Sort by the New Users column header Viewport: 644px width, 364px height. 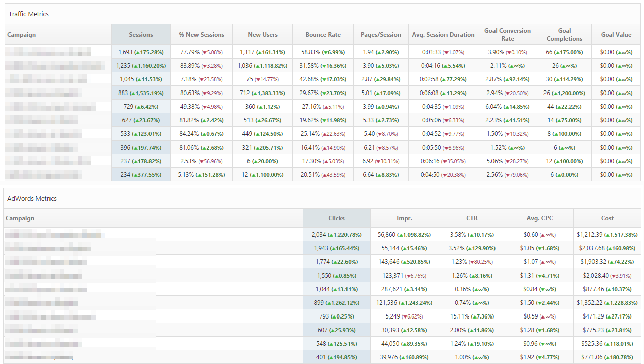(x=262, y=35)
